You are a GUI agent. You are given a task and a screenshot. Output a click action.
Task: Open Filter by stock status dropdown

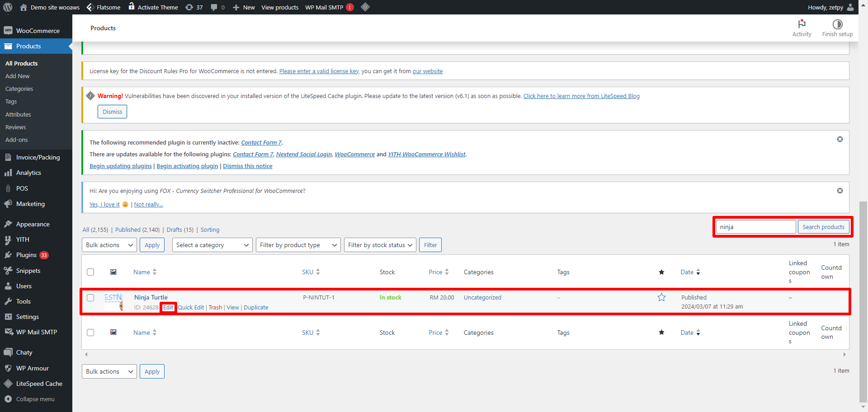(380, 245)
